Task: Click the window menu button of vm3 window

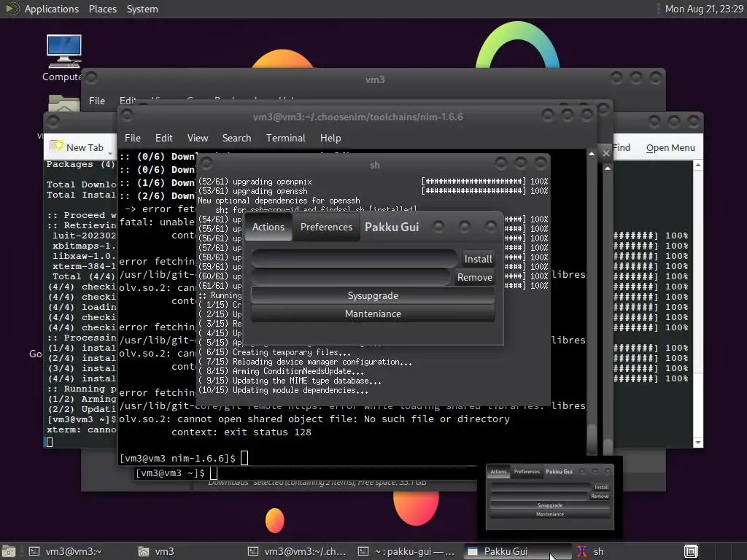Action: coord(91,77)
